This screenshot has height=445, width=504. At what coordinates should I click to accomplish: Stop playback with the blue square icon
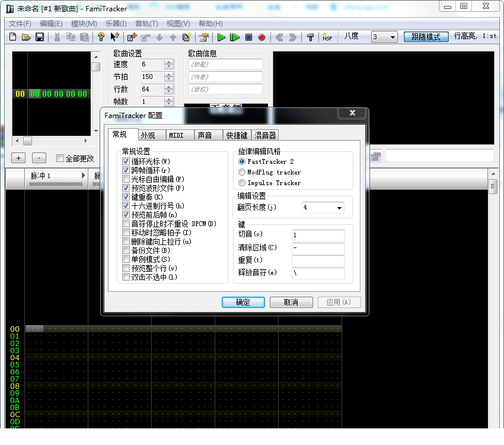click(x=248, y=37)
